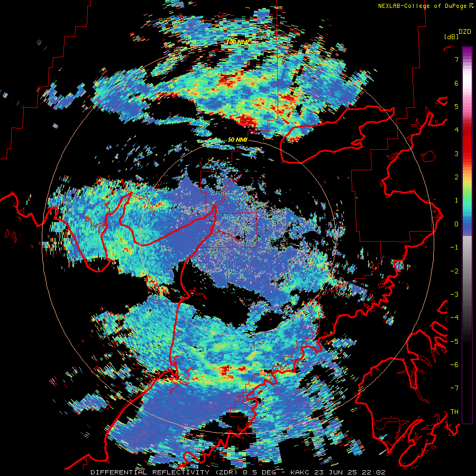Click the 50 NMI range ring label
This screenshot has height=476, width=476.
(x=237, y=140)
